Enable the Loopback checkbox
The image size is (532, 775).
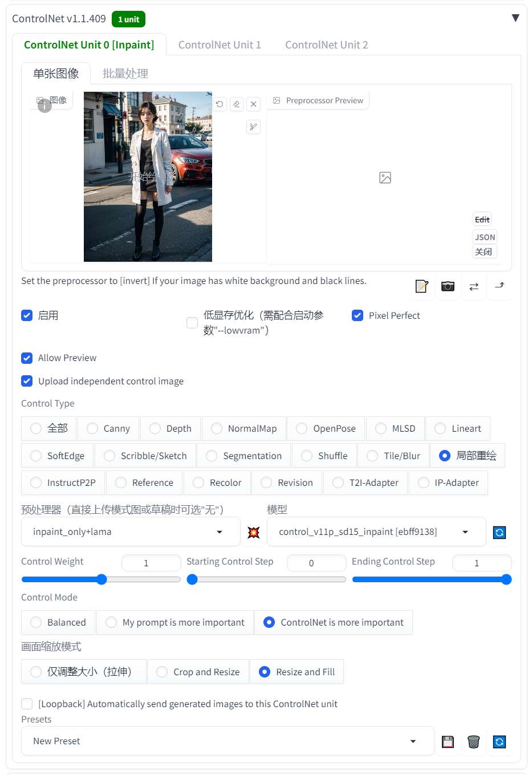click(27, 704)
